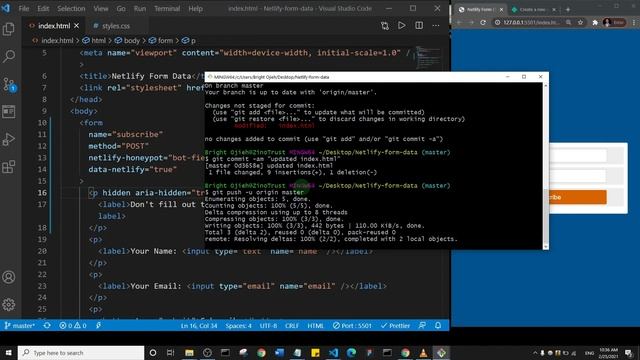
Task: Open Task View on the taskbar
Action: 171,353
